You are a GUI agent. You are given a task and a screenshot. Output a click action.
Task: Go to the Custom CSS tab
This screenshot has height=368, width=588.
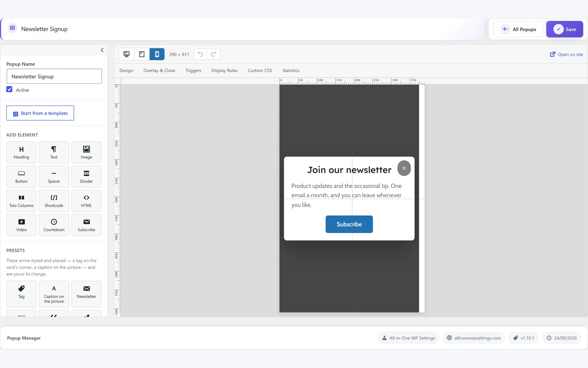point(260,71)
